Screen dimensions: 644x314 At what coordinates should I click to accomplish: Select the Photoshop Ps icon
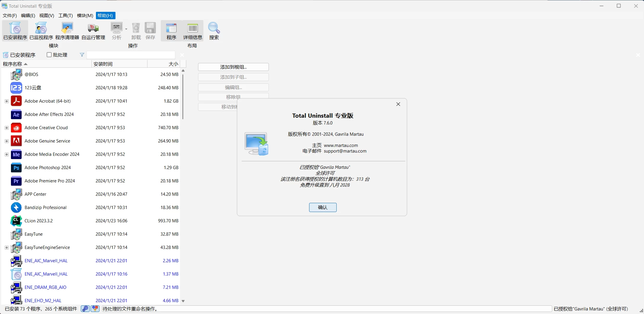point(16,168)
